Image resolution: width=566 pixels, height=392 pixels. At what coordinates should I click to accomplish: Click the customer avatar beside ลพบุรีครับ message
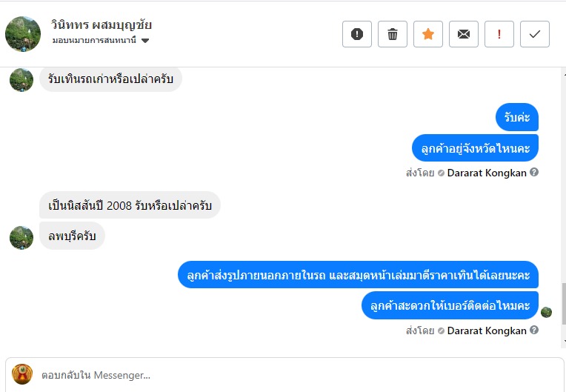(x=21, y=237)
